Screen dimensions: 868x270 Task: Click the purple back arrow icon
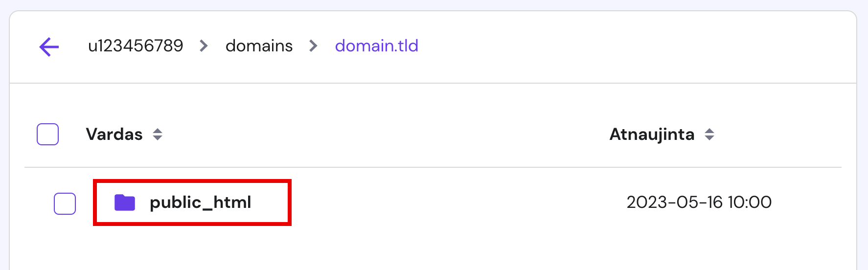pos(49,47)
